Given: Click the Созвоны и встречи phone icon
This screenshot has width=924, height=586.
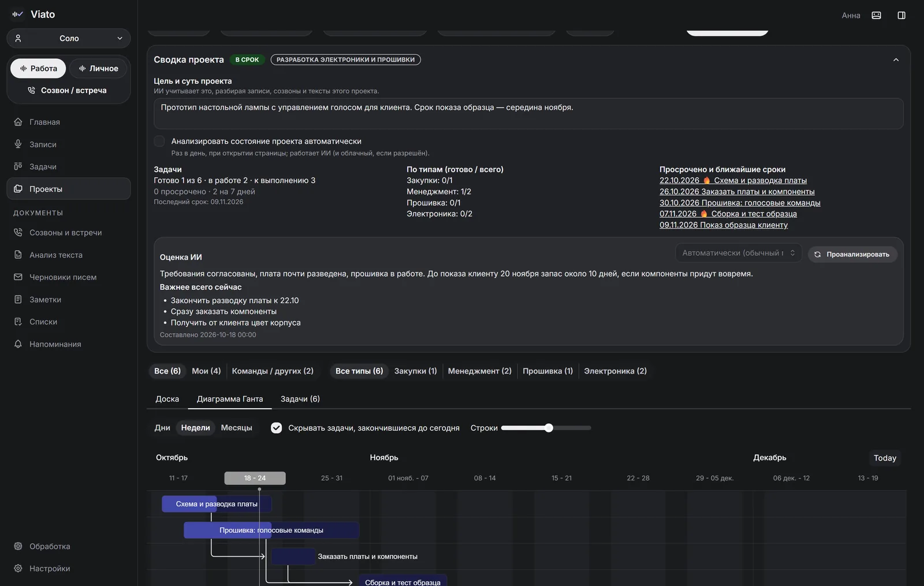Looking at the screenshot, I should 18,233.
